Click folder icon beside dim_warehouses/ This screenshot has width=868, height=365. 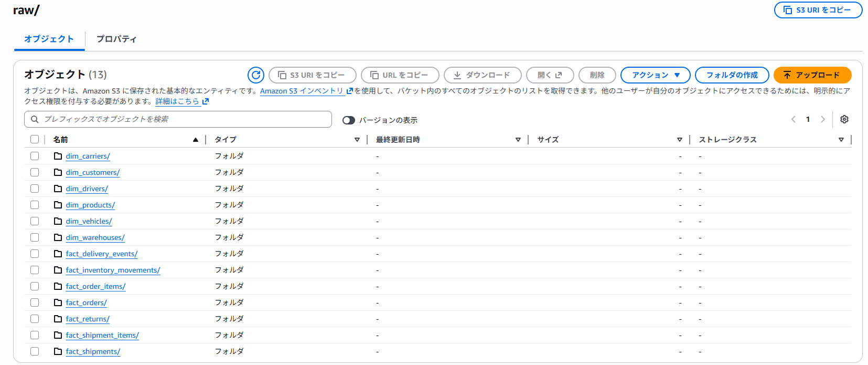coord(58,237)
